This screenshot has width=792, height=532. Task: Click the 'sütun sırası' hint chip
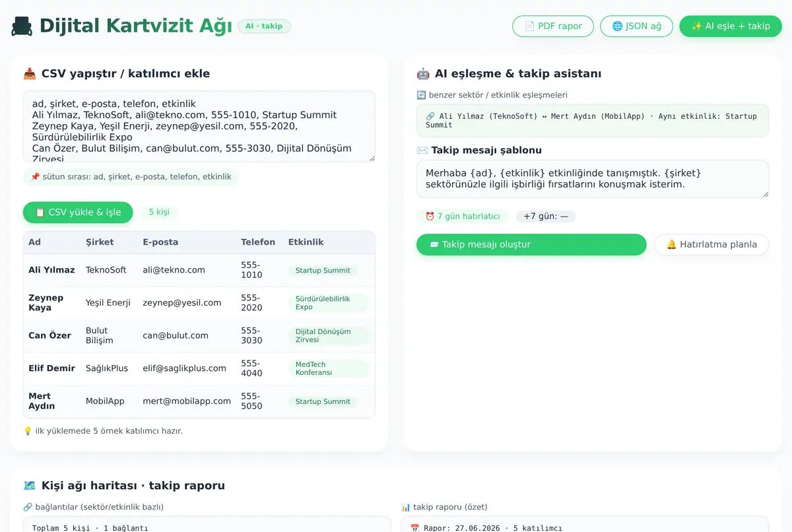pos(131,177)
